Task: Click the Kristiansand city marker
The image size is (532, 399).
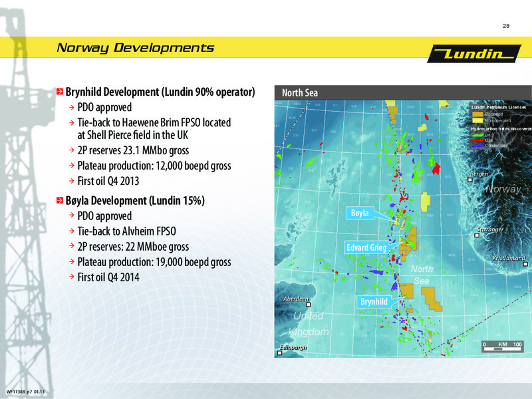Action: pos(525,264)
